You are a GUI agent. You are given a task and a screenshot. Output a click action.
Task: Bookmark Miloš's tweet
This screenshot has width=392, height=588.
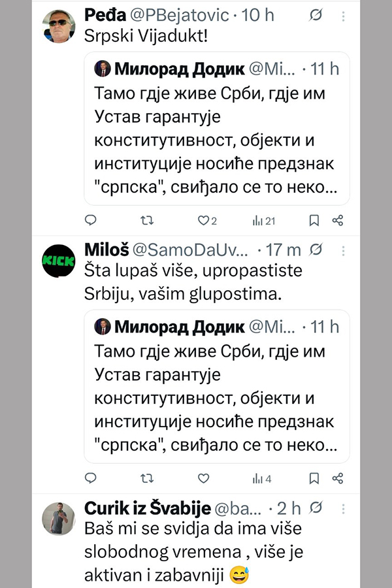[x=314, y=478]
